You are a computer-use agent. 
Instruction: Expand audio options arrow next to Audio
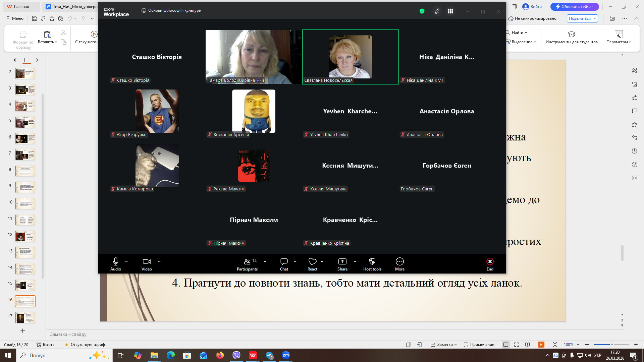[x=126, y=261]
